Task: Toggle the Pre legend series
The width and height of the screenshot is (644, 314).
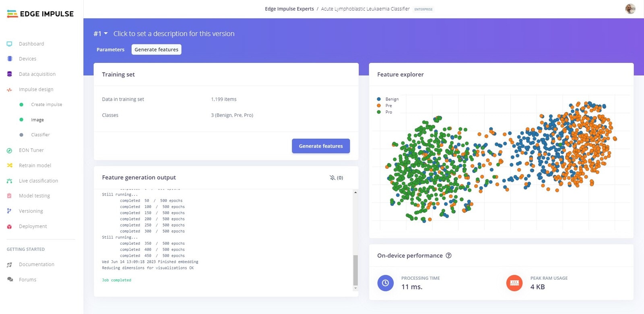Action: click(385, 106)
